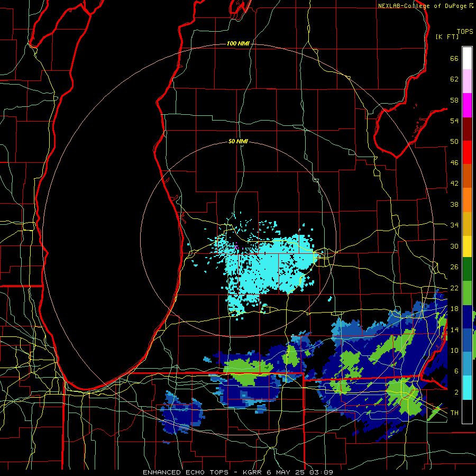Click the medium blue legend swatch
This screenshot has width=476, height=476.
tap(467, 340)
